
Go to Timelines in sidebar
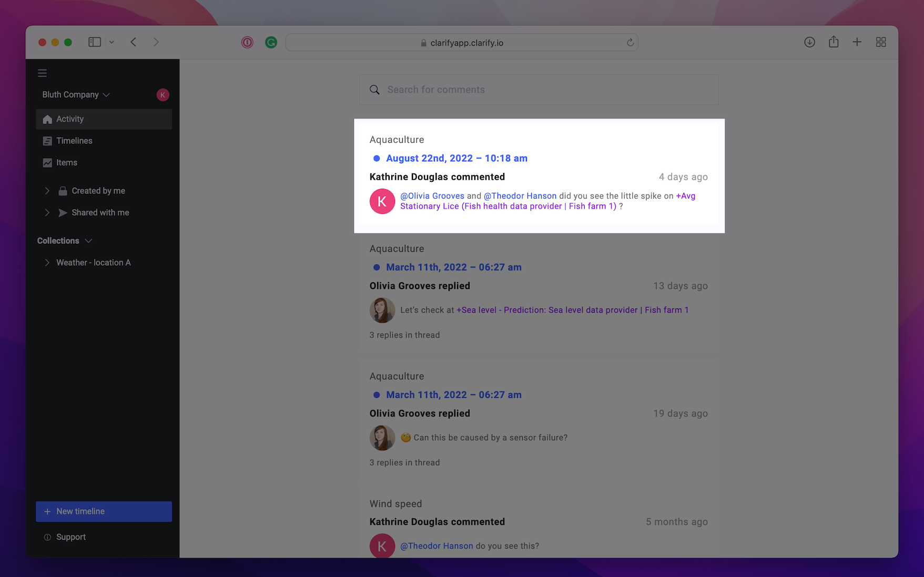[x=74, y=141]
